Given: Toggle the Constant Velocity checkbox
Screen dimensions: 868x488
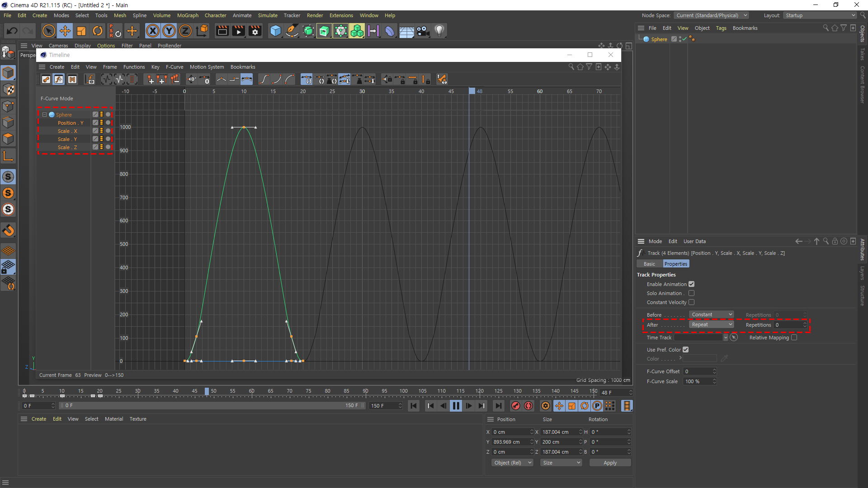Looking at the screenshot, I should tap(691, 302).
